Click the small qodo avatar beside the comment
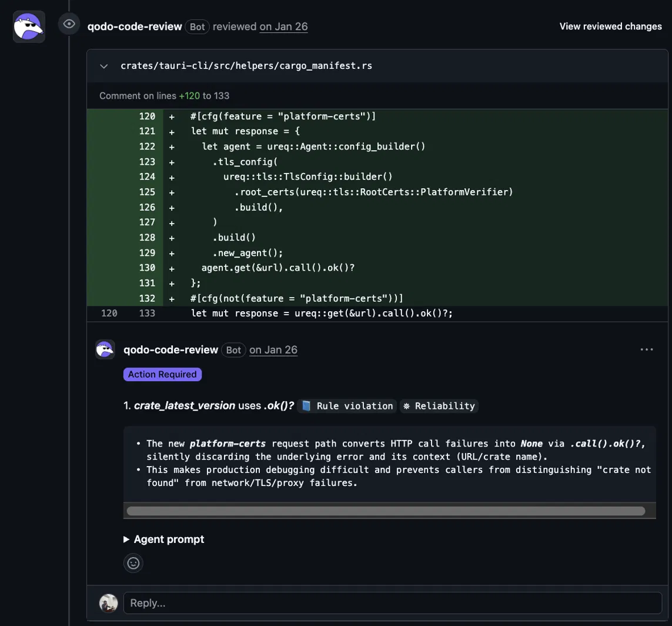Image resolution: width=672 pixels, height=626 pixels. click(105, 349)
